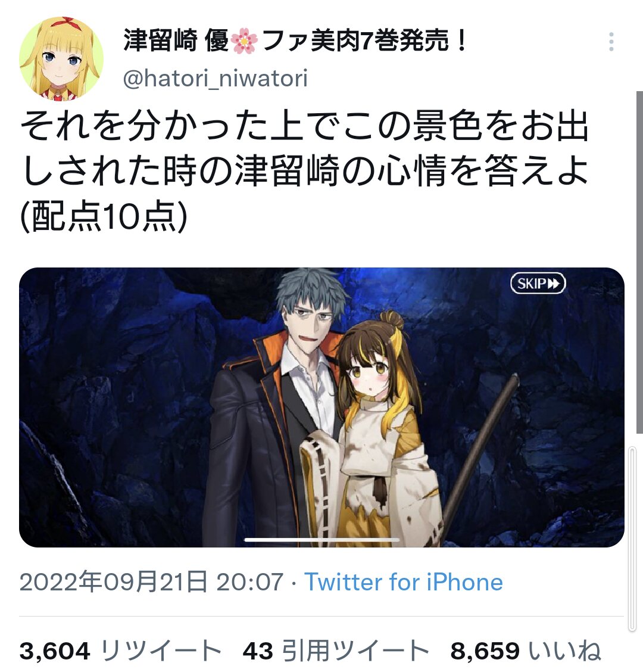Open the 津留崎 優 display name

pos(176,41)
